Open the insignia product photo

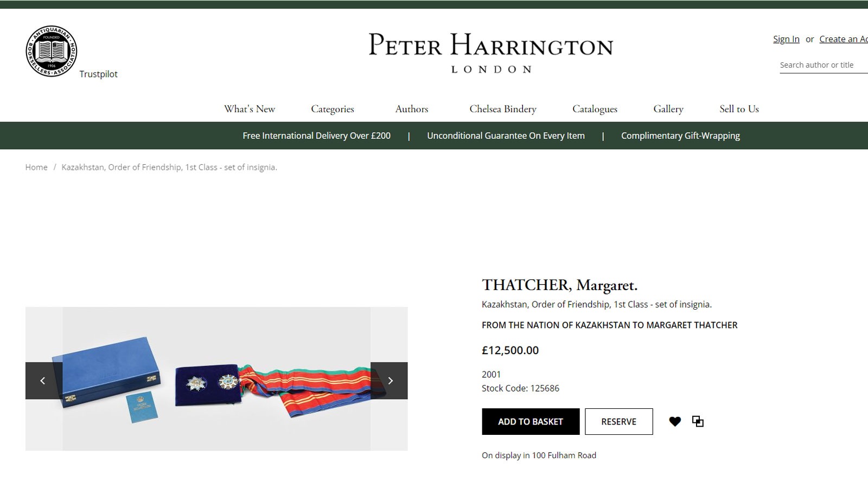click(216, 378)
